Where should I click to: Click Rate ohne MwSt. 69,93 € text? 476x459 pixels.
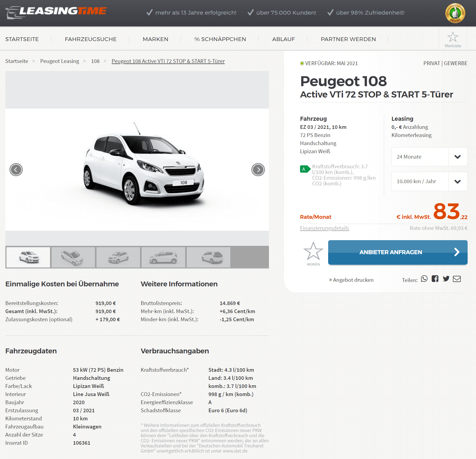coord(439,228)
